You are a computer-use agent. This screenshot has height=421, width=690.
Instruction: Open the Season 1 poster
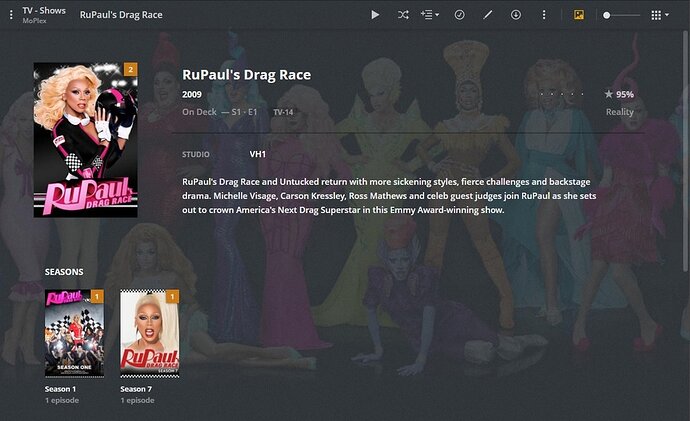[74, 333]
